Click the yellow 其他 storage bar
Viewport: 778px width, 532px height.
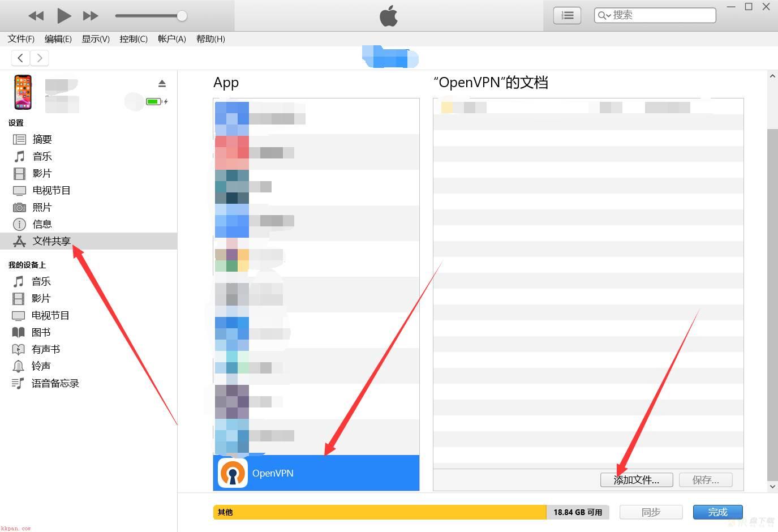pyautogui.click(x=380, y=512)
